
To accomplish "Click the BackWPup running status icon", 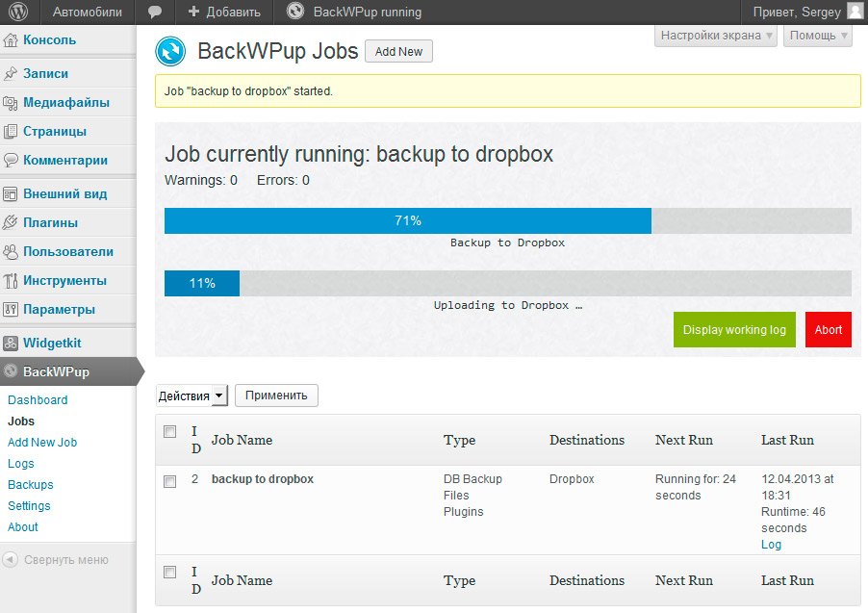I will coord(295,12).
